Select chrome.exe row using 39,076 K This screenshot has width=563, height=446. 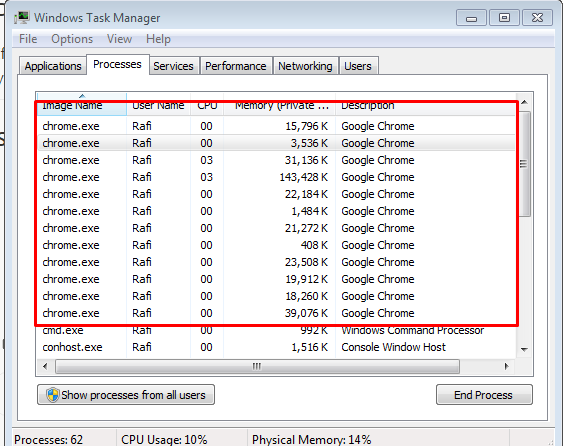point(276,313)
